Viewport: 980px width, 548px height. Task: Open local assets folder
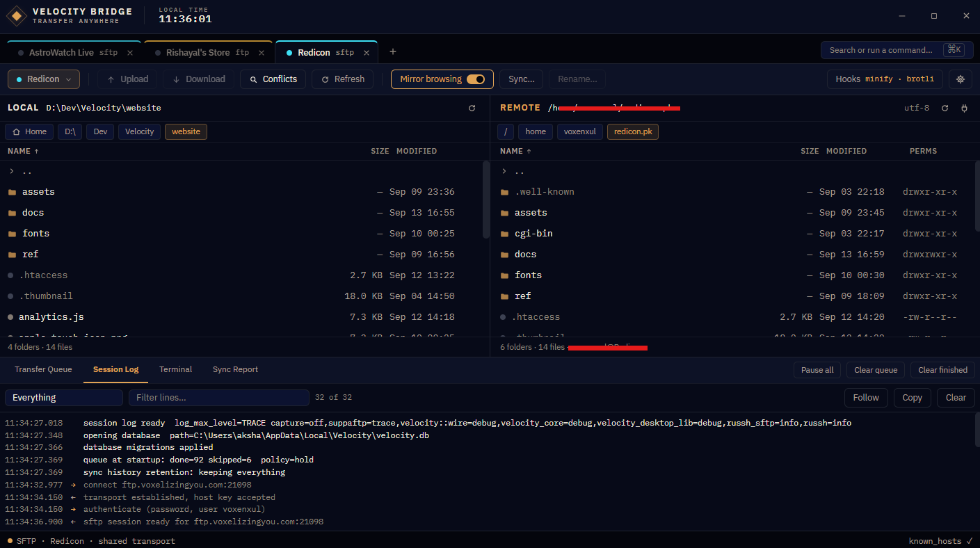(x=242, y=192)
